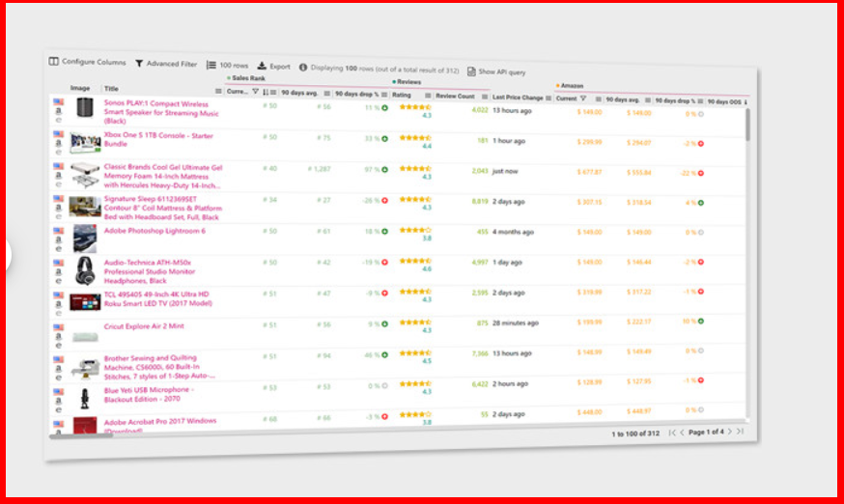Open the Amazon Current column menu icon
The height and width of the screenshot is (504, 844).
598,99
